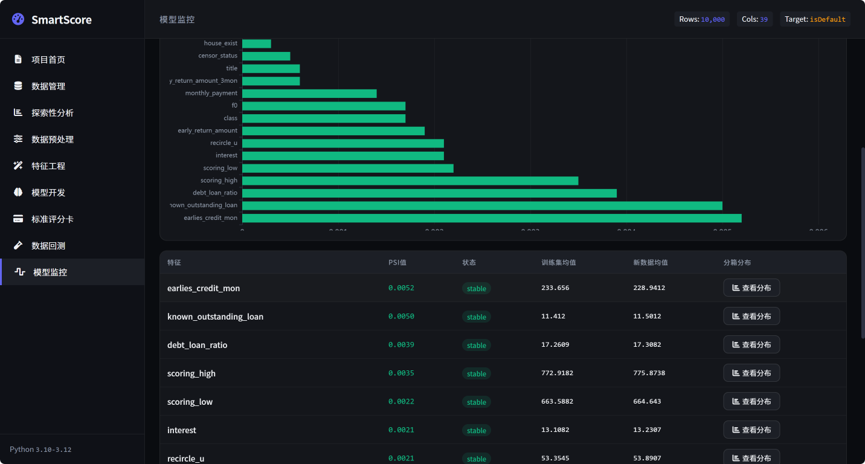Click the 状态 column header
Screen dimensions: 865x464
click(469, 263)
